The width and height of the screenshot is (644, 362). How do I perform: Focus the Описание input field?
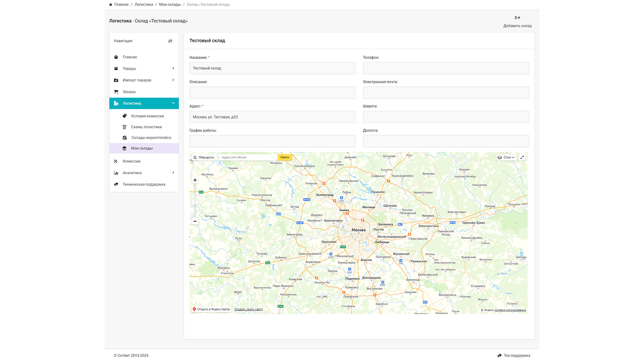click(273, 92)
